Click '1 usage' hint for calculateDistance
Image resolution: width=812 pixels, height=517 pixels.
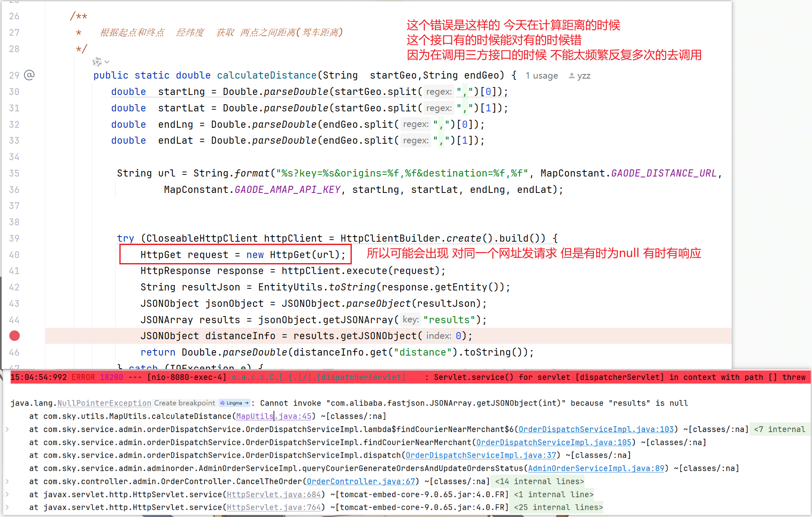[541, 76]
